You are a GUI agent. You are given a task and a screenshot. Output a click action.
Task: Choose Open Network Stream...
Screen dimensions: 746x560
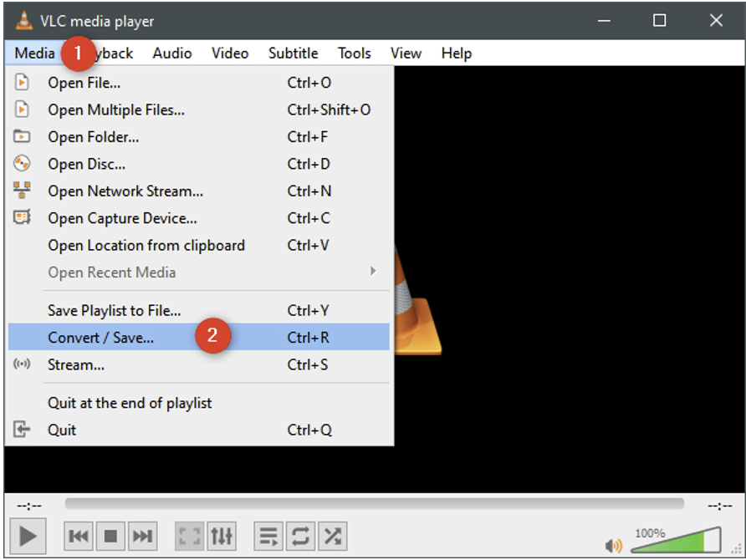199,191
